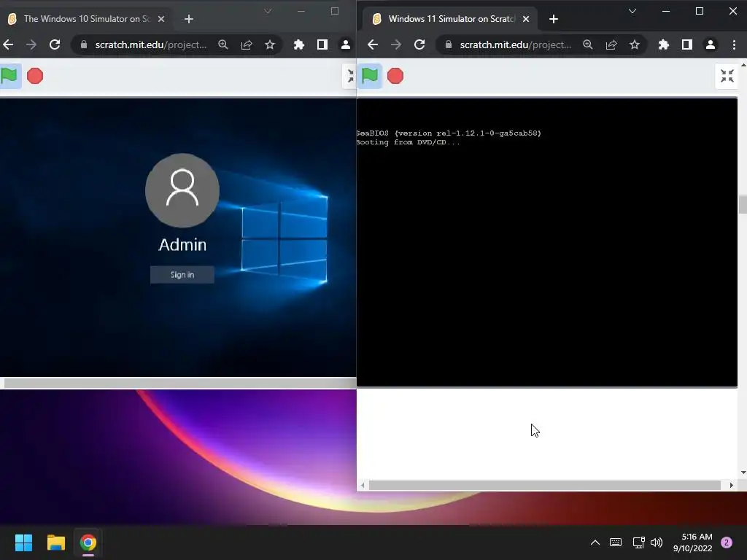
Task: Click Chrome icon on taskbar
Action: coord(88,542)
